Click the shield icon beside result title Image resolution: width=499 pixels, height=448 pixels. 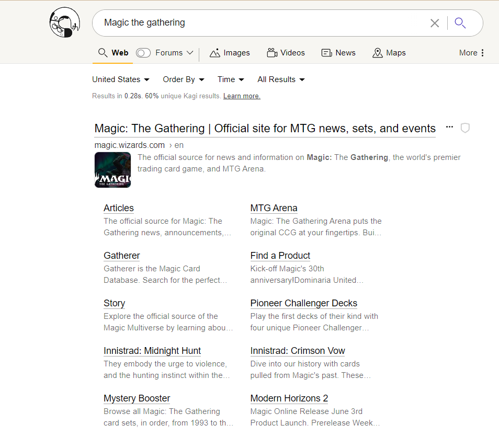point(465,128)
